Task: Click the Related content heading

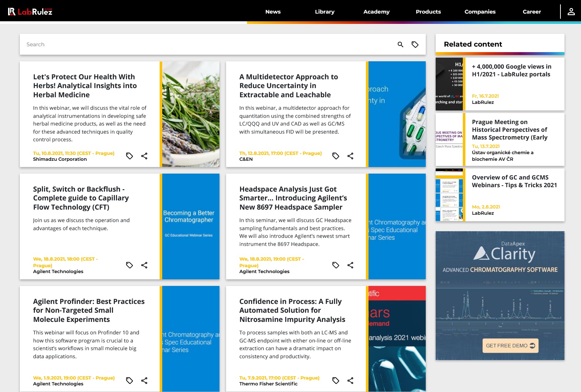Action: tap(473, 44)
